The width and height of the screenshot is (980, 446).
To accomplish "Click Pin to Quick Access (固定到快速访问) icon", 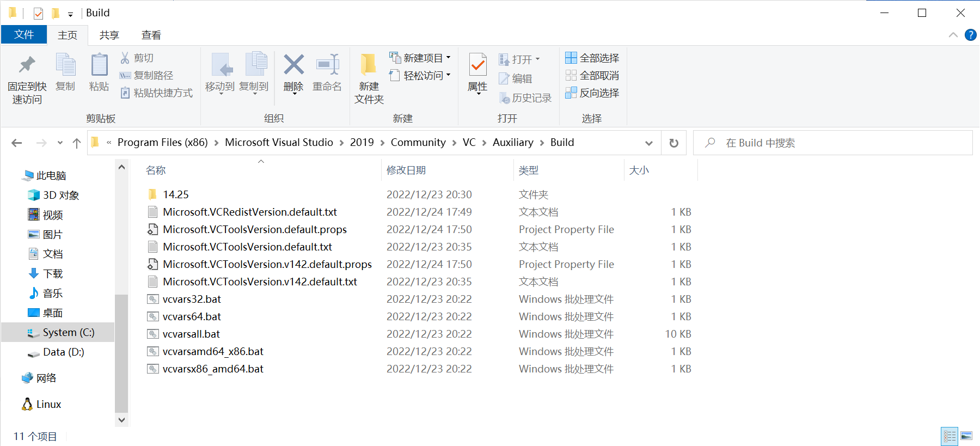I will click(x=27, y=65).
